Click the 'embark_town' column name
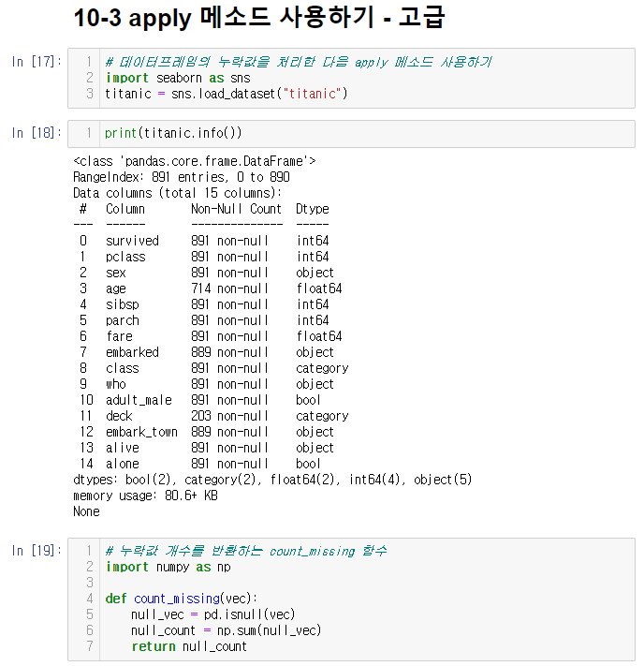The width and height of the screenshot is (644, 666). click(x=141, y=432)
